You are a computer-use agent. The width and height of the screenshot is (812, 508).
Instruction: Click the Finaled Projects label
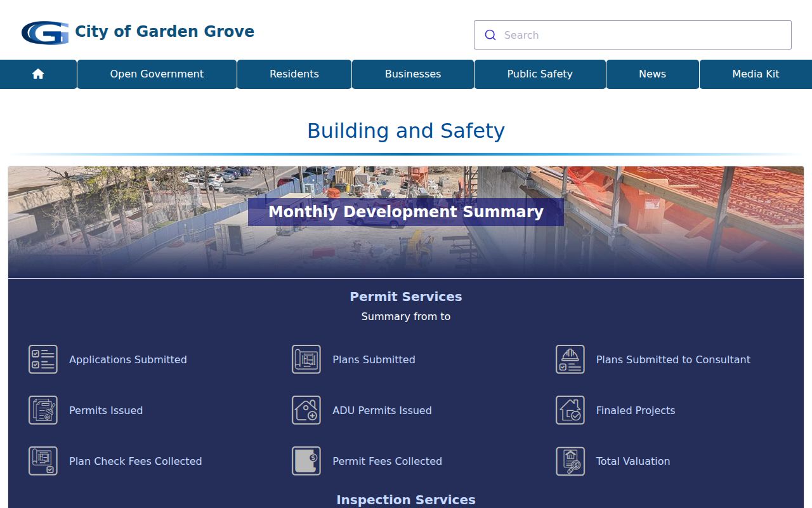click(636, 410)
